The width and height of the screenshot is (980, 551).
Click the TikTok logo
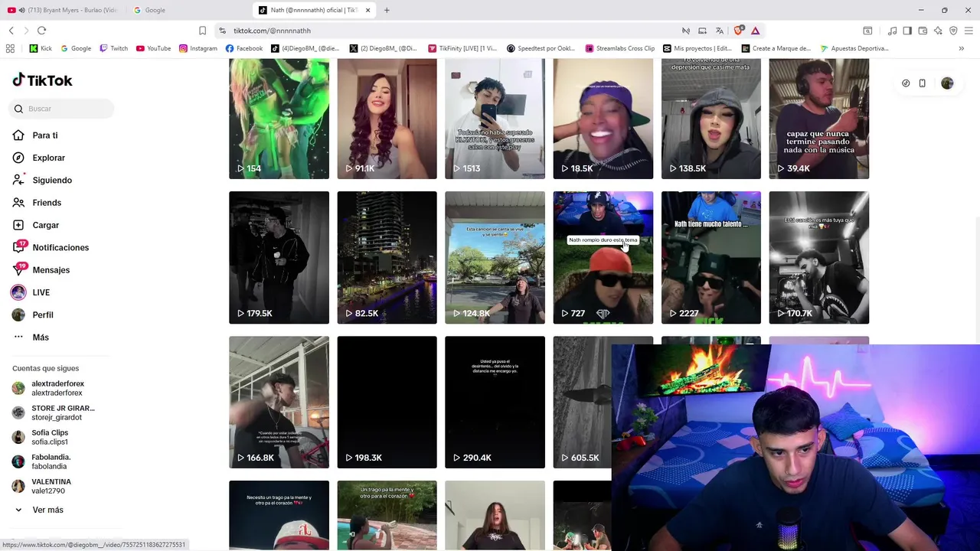[42, 80]
